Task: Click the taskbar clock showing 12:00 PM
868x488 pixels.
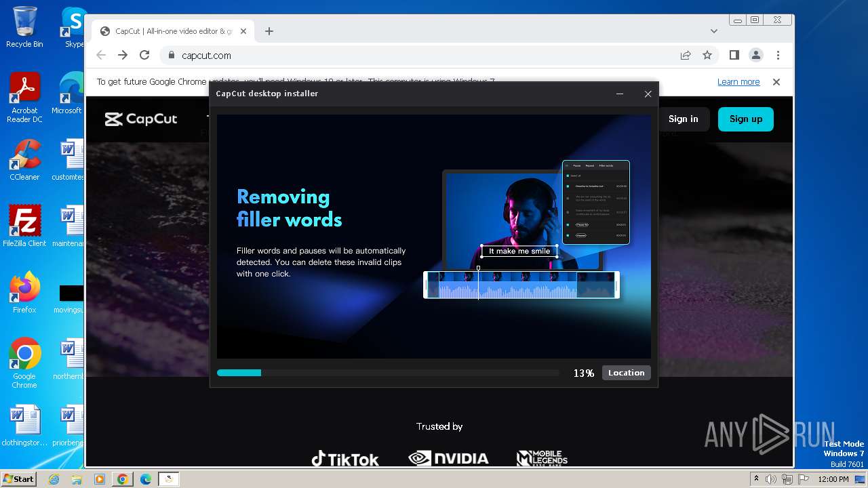Action: pos(833,479)
